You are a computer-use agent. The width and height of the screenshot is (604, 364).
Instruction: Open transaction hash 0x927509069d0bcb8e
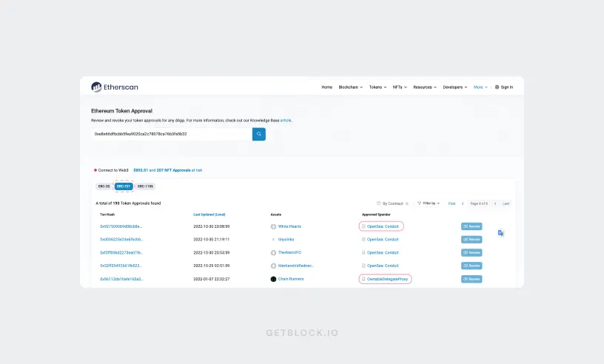point(121,226)
